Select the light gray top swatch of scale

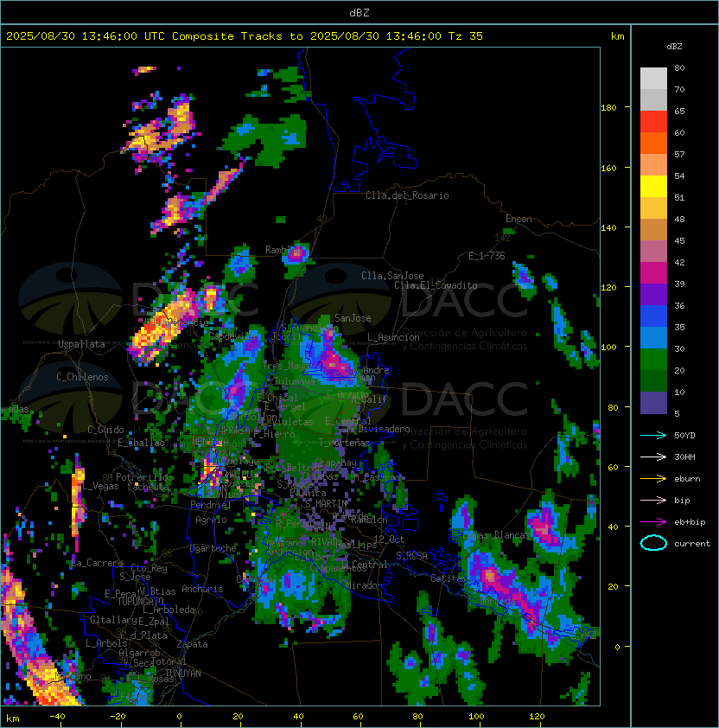pyautogui.click(x=653, y=79)
